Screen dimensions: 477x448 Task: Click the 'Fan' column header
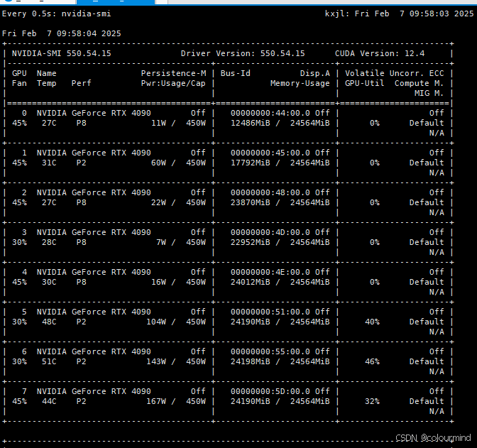[x=19, y=83]
